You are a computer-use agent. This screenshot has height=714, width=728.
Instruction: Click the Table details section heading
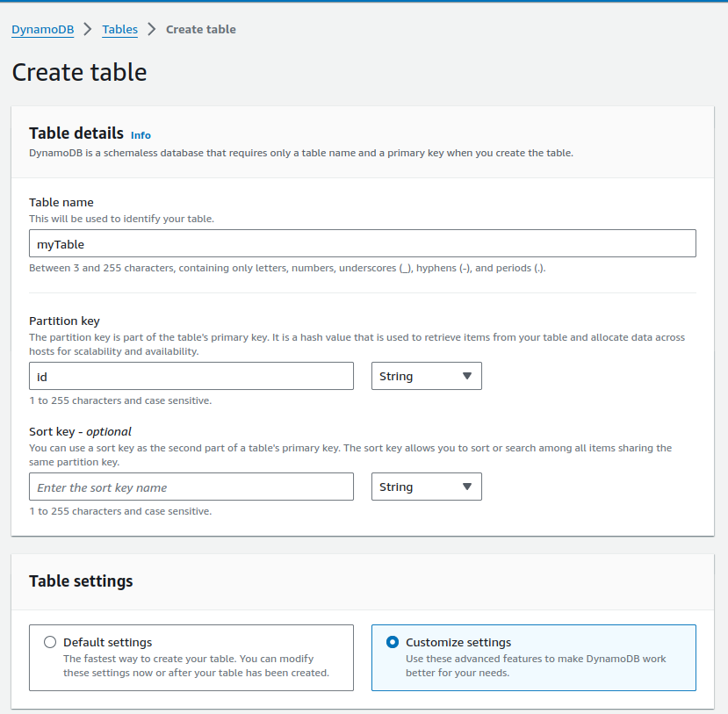tap(75, 133)
